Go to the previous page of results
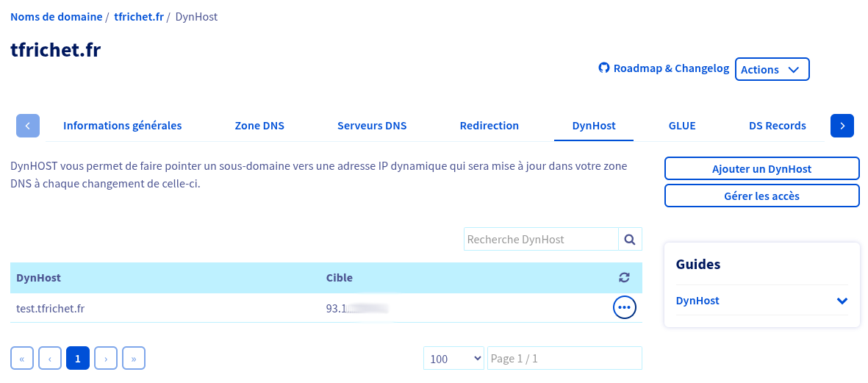The height and width of the screenshot is (383, 868). coord(50,358)
